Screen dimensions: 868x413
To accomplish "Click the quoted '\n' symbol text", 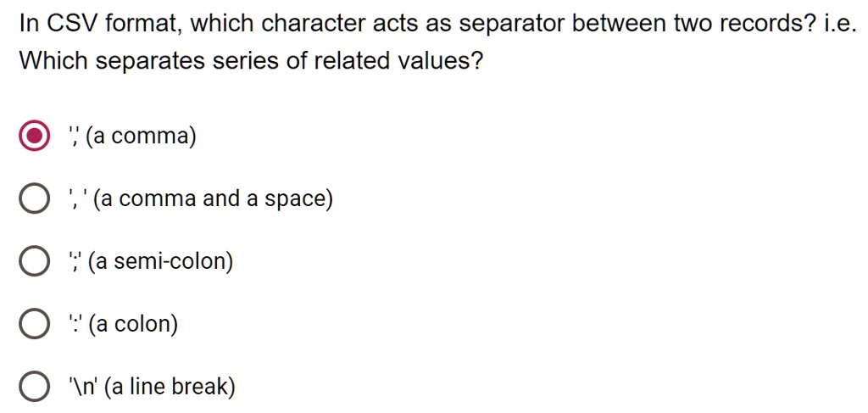I will click(84, 387).
